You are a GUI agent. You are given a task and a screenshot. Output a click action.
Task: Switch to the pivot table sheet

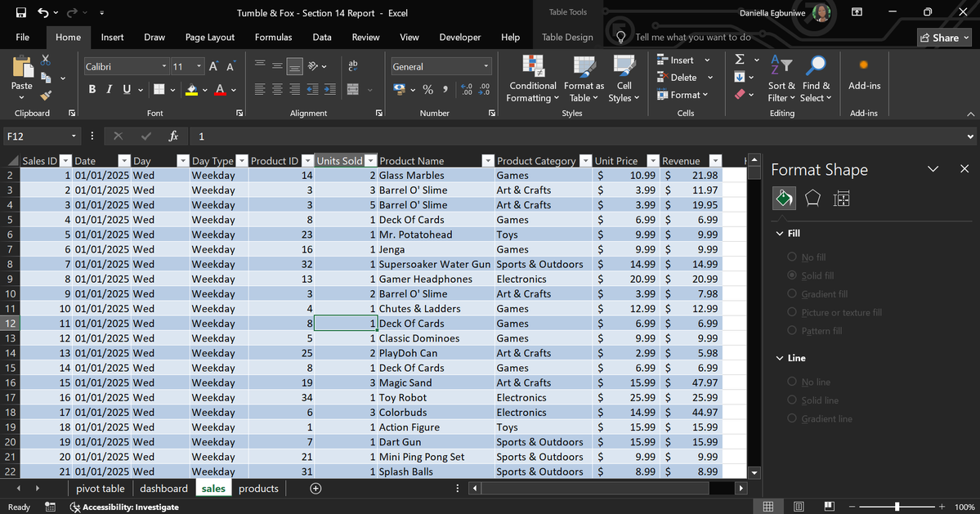[x=100, y=489]
